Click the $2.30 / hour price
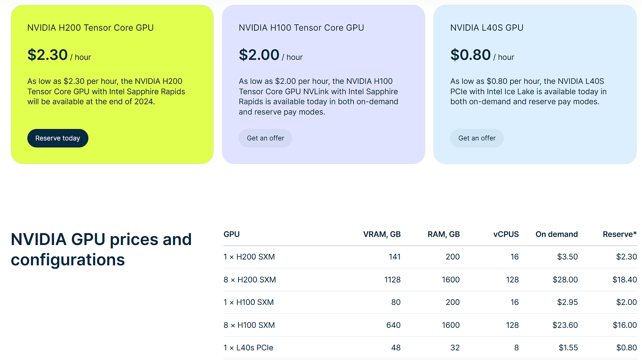This screenshot has height=364, width=642. (59, 55)
